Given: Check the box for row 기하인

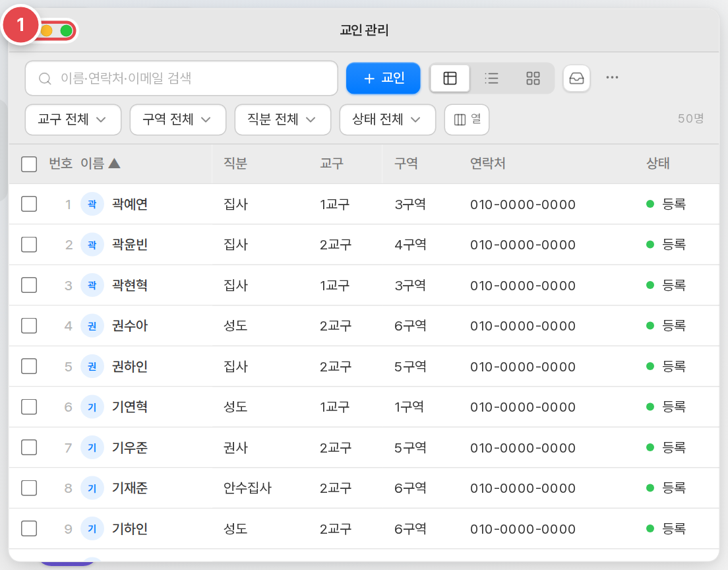Looking at the screenshot, I should coord(29,528).
